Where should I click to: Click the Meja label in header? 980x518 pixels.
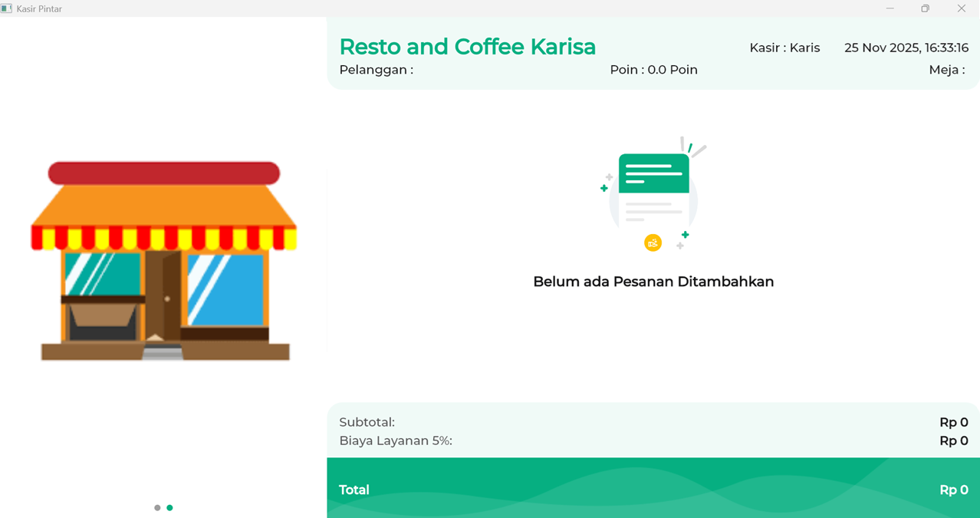[x=946, y=70]
